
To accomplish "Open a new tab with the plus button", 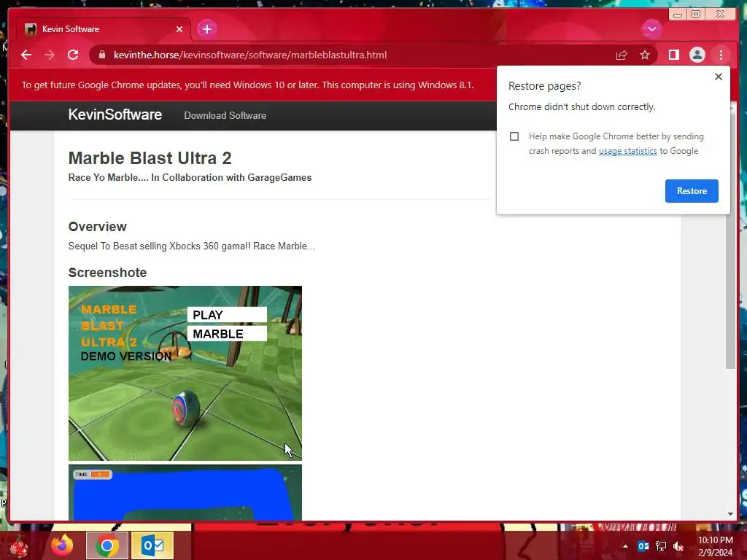I will [x=206, y=29].
